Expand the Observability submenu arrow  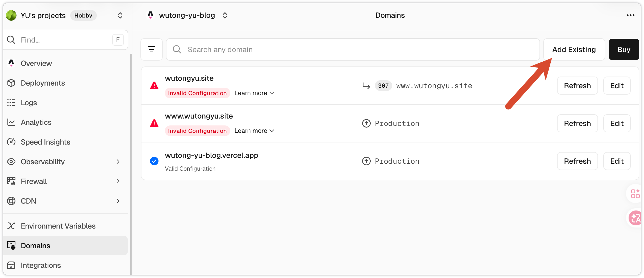point(118,162)
